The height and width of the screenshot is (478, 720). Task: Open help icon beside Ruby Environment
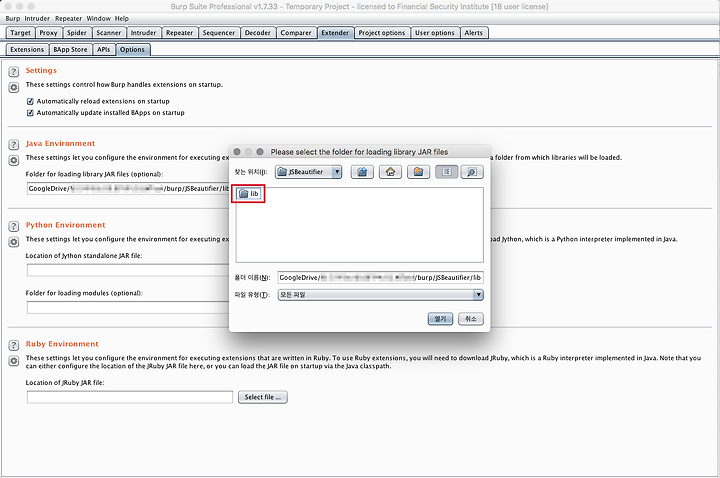coord(14,345)
